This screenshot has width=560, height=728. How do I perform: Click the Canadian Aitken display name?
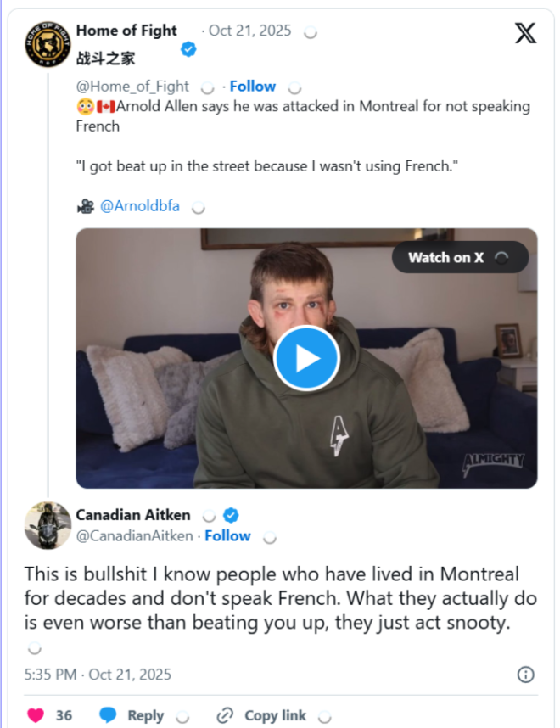point(132,515)
